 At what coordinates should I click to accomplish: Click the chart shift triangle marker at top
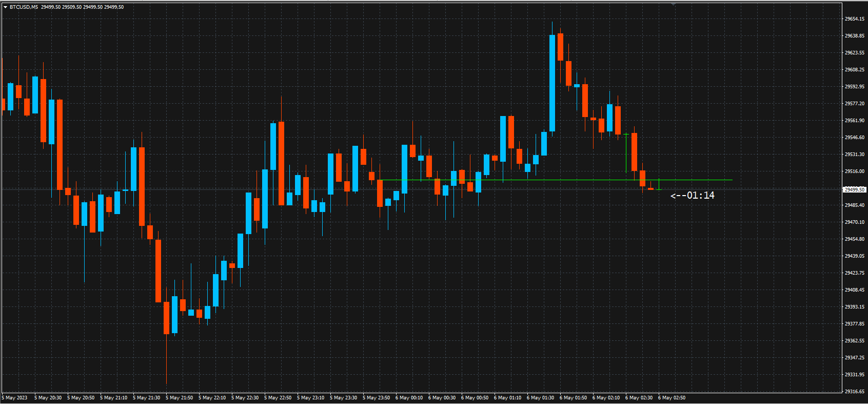click(673, 5)
